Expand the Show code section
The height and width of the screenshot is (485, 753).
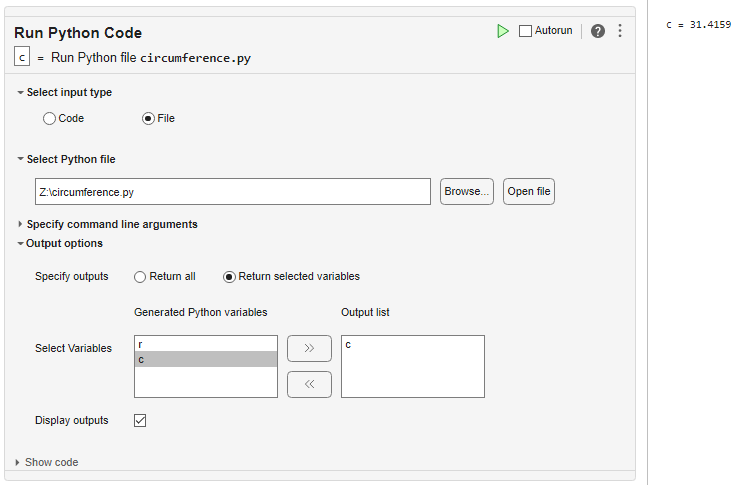(18, 462)
